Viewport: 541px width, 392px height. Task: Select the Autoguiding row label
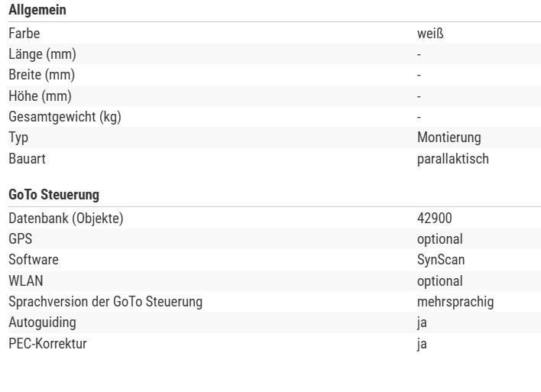pyautogui.click(x=42, y=322)
